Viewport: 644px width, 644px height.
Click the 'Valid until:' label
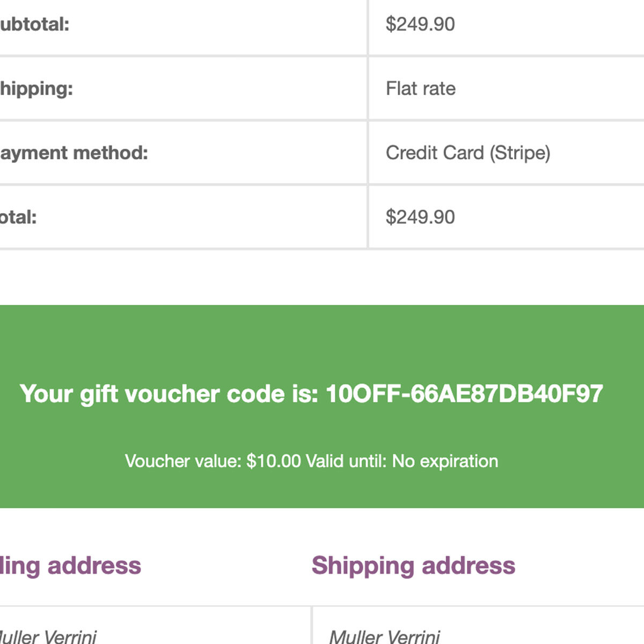click(x=346, y=461)
